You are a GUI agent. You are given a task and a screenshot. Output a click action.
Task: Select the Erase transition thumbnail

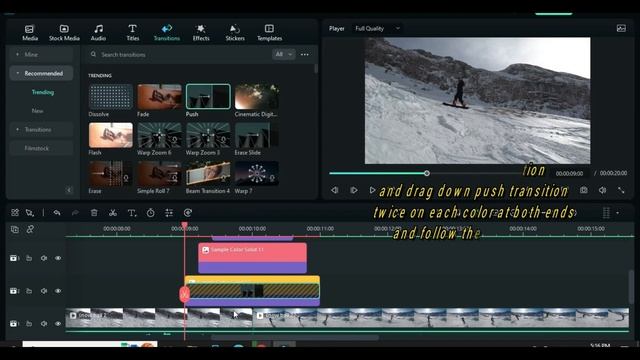(x=111, y=173)
